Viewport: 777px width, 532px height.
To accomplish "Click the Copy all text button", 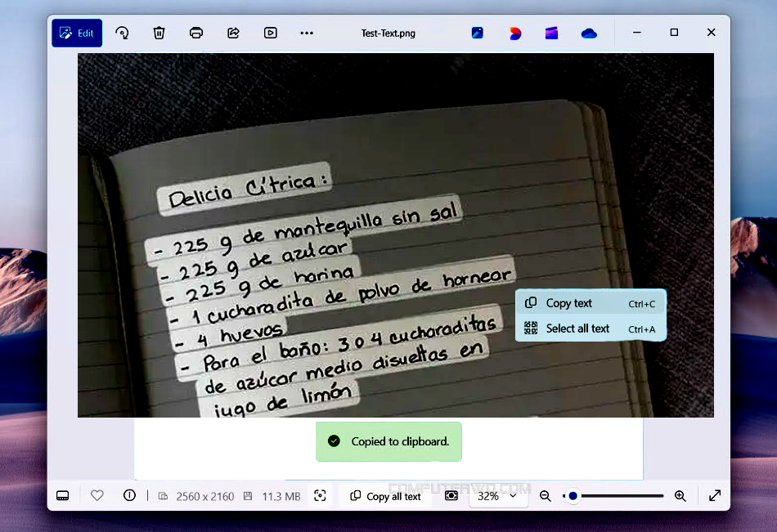I will click(385, 496).
